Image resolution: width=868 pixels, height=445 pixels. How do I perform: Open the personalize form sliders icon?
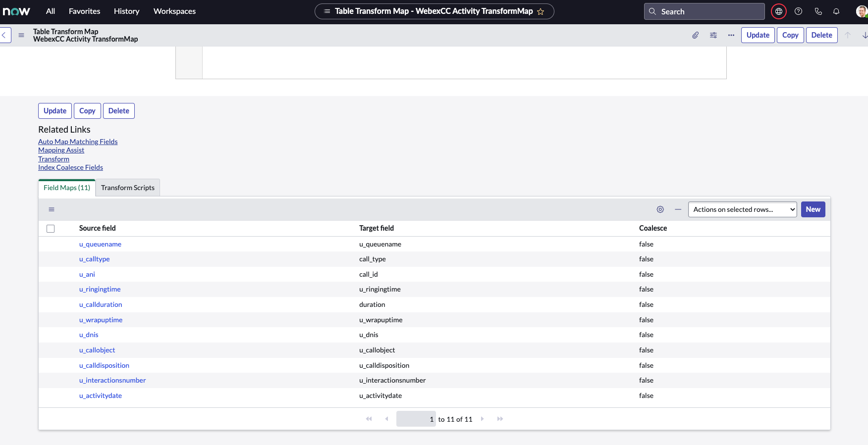click(713, 35)
